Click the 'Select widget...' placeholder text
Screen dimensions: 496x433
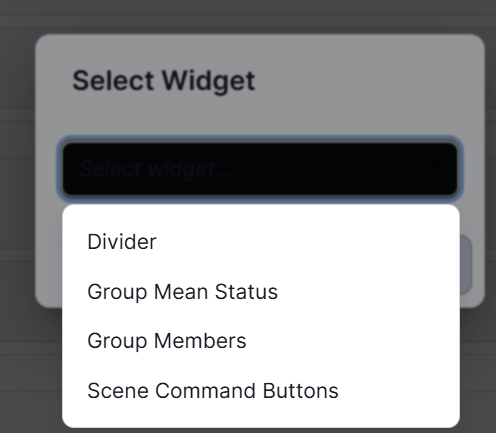pyautogui.click(x=155, y=169)
